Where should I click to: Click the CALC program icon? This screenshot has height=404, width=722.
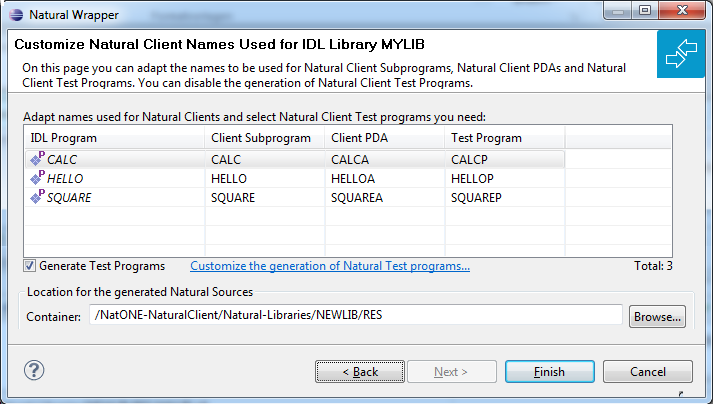pos(37,158)
